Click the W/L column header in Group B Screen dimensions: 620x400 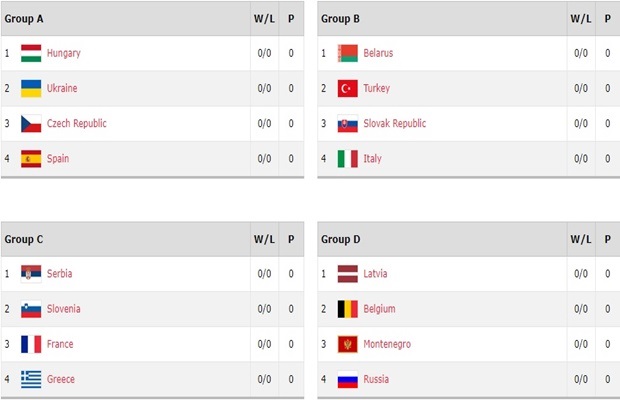pyautogui.click(x=580, y=19)
